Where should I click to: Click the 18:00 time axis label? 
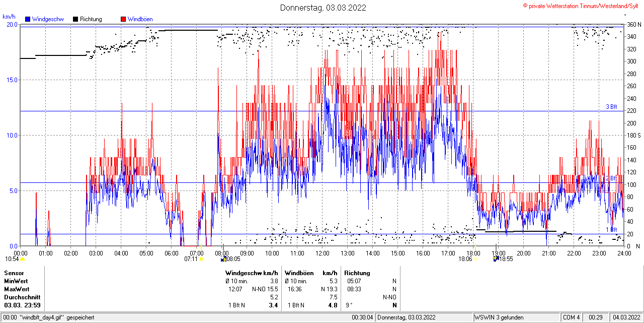(x=473, y=253)
